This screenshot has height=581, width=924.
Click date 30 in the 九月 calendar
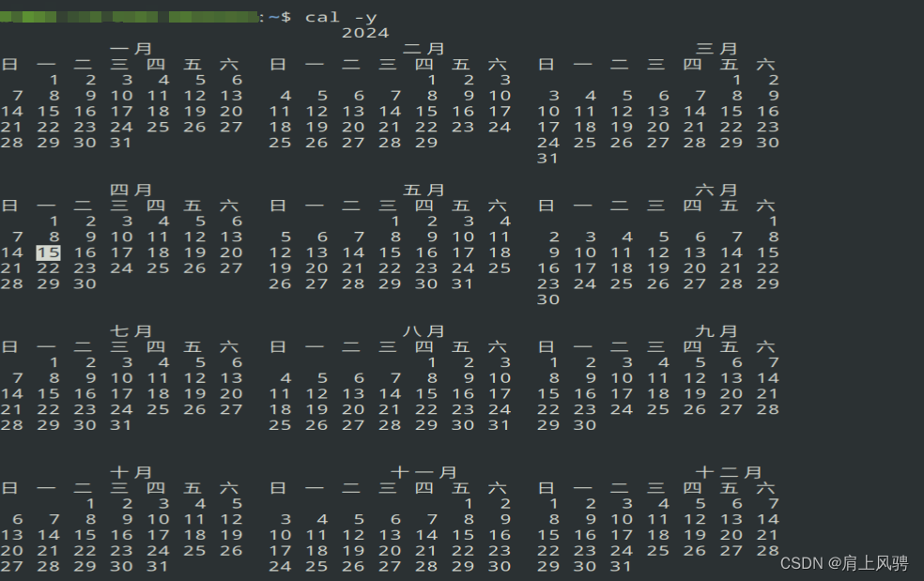(585, 425)
